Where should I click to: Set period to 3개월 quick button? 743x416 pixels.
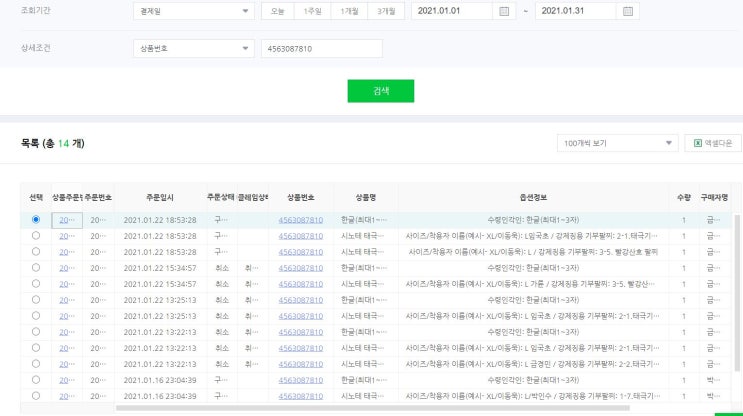[x=386, y=11]
